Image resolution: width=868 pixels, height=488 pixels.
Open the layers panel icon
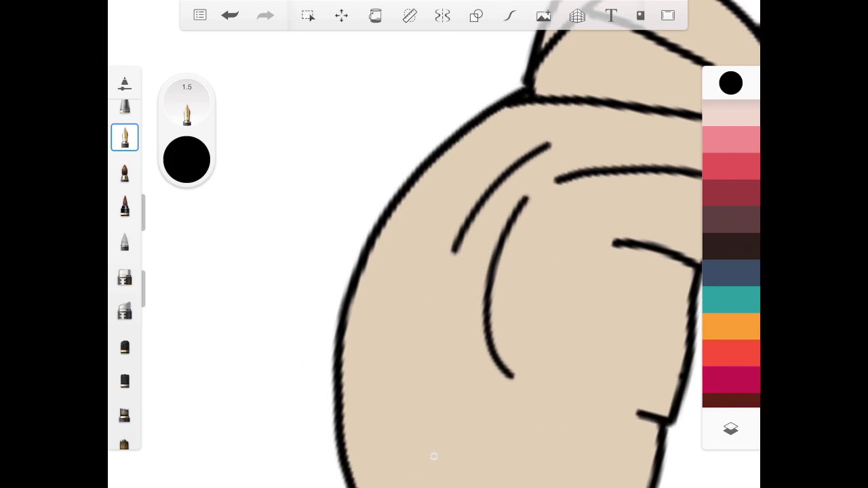[730, 429]
